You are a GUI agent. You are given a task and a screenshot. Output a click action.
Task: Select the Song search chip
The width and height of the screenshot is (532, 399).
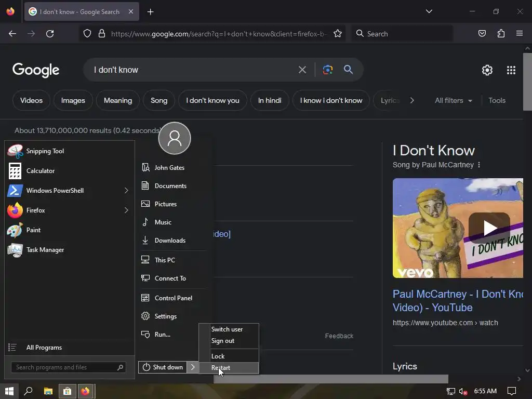(x=159, y=100)
